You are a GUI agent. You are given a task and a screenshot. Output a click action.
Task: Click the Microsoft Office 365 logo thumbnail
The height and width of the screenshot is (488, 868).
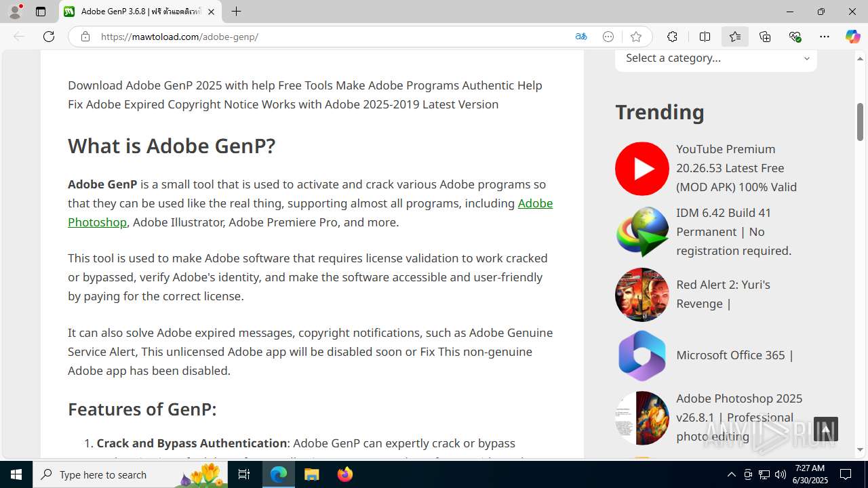[x=642, y=355]
